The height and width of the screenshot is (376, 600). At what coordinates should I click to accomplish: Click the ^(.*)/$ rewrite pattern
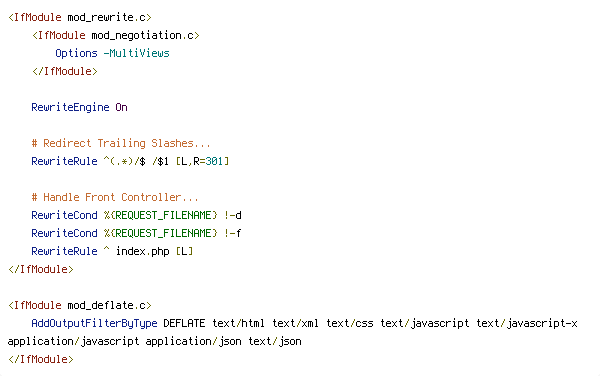coord(124,161)
